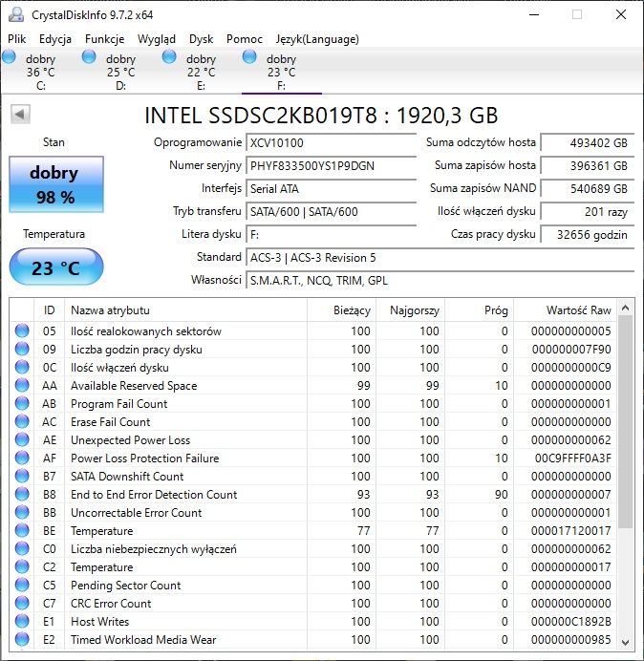Viewport: 644px width, 661px height.
Task: Click the Wartość Raw column header
Action: click(565, 310)
